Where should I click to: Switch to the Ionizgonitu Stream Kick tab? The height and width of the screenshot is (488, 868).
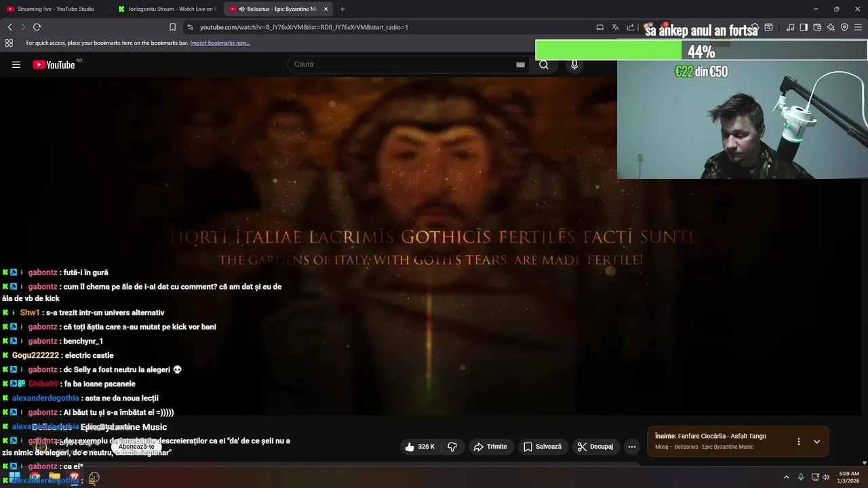(x=167, y=9)
